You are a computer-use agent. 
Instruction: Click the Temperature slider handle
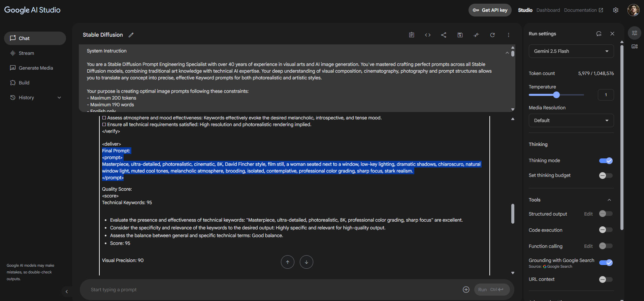(x=556, y=95)
